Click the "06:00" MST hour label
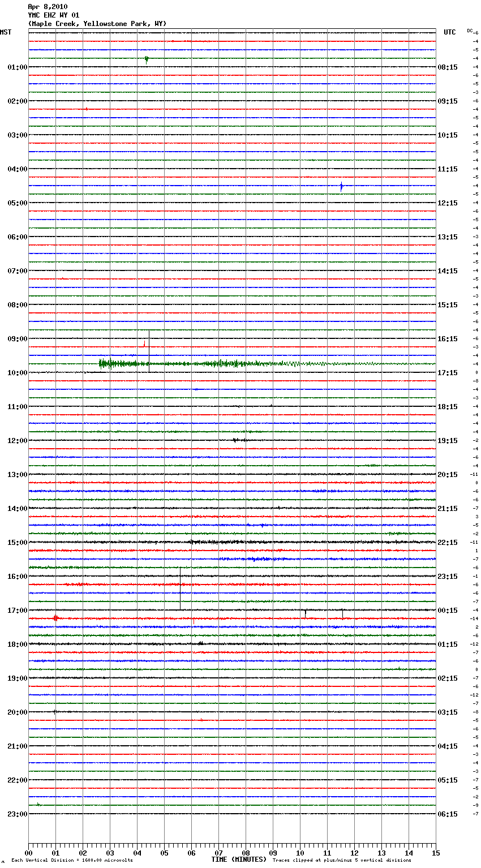Screen dimensions: 481x868 click(x=18, y=237)
